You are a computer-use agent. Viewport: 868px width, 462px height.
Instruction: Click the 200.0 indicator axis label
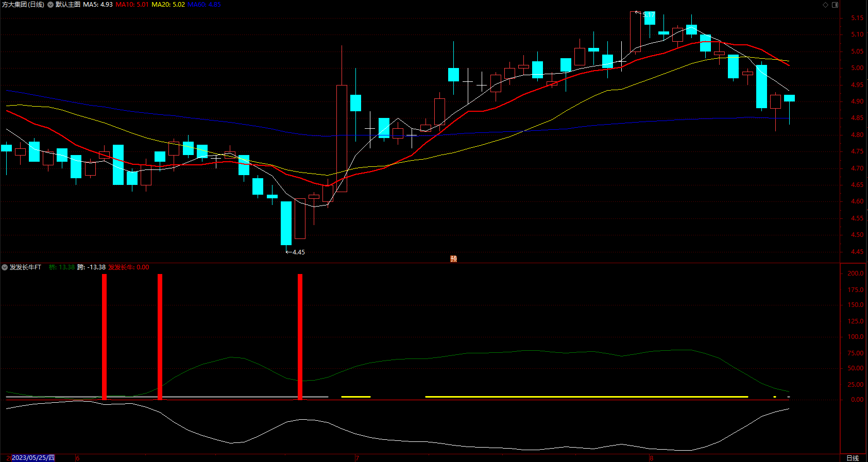pyautogui.click(x=856, y=273)
